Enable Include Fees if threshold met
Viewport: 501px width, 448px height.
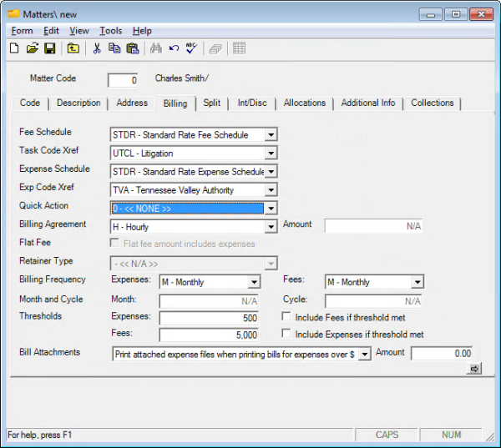[x=286, y=317]
